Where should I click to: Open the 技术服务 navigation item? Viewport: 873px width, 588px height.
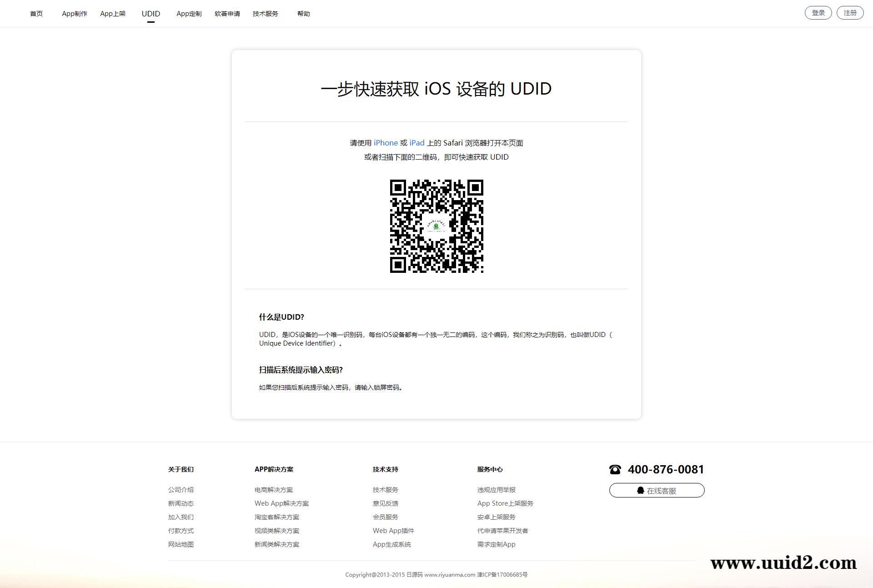coord(266,13)
